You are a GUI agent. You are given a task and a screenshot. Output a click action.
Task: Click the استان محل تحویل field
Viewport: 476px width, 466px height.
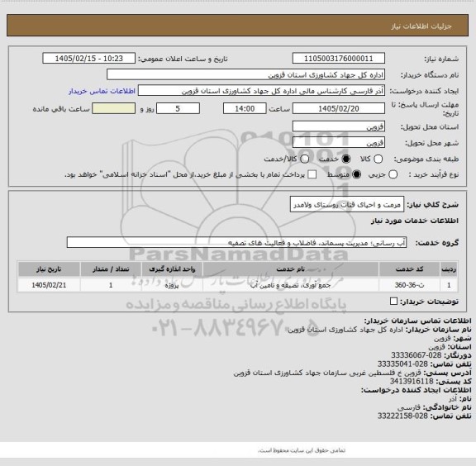339,126
